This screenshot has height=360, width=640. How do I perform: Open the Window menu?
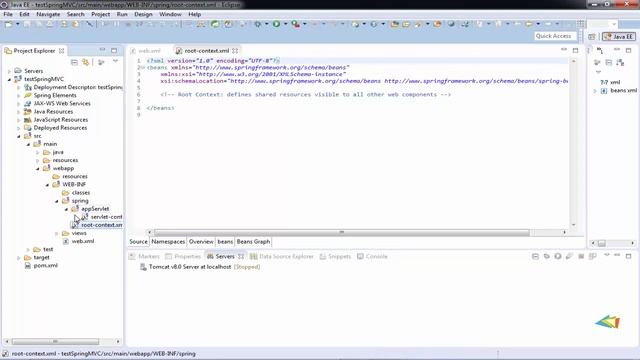point(170,14)
